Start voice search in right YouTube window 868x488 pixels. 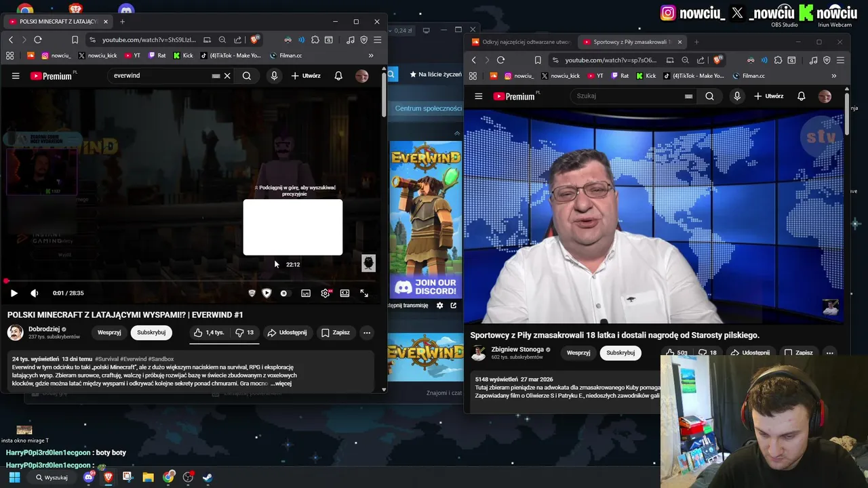point(737,96)
